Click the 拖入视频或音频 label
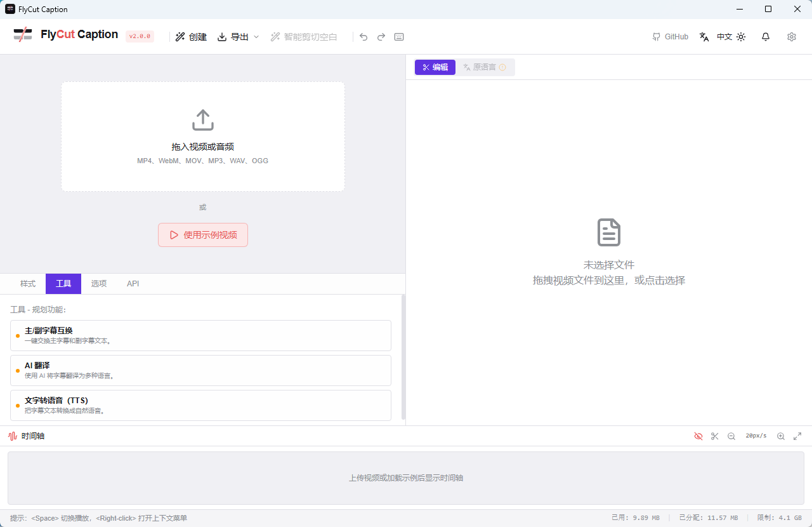This screenshot has width=812, height=527. pyautogui.click(x=203, y=147)
